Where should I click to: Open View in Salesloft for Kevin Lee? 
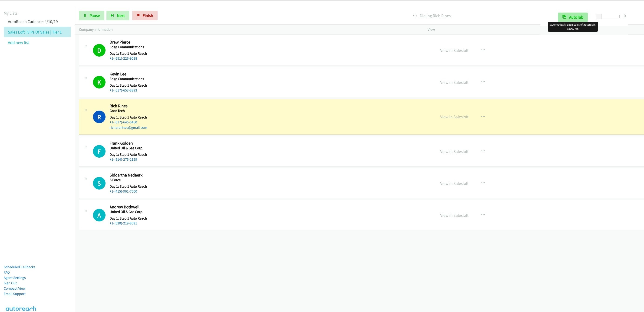click(x=454, y=82)
